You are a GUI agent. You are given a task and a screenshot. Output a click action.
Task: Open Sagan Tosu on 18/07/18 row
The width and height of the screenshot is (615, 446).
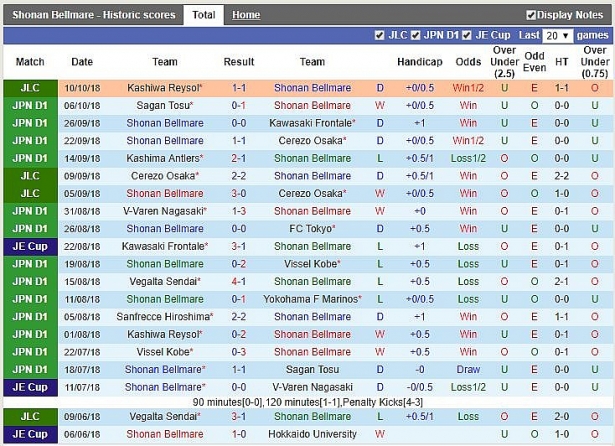[x=312, y=370]
